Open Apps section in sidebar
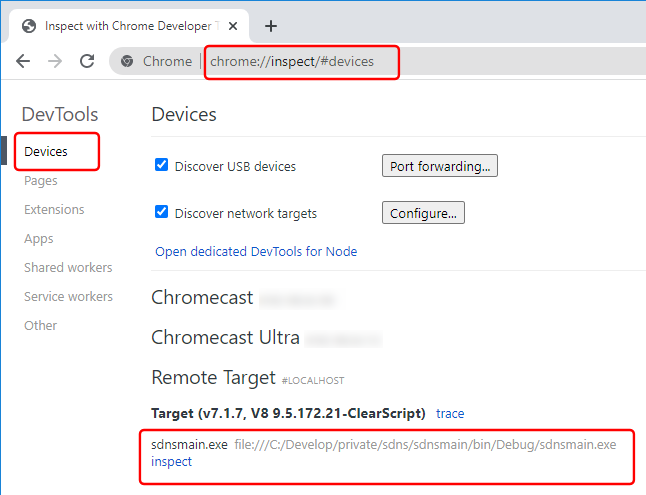 point(38,239)
